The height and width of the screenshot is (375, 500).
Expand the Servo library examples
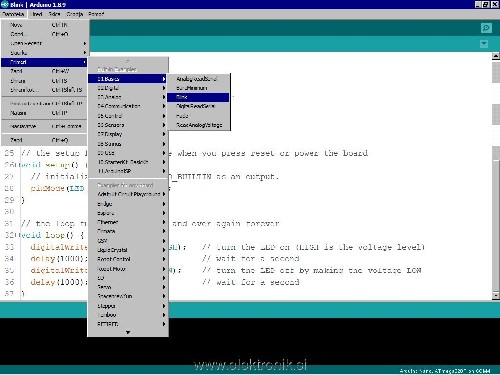click(x=128, y=287)
